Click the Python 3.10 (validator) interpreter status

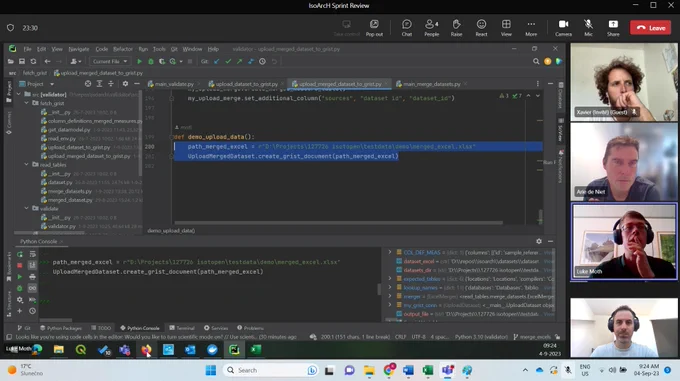click(481, 337)
